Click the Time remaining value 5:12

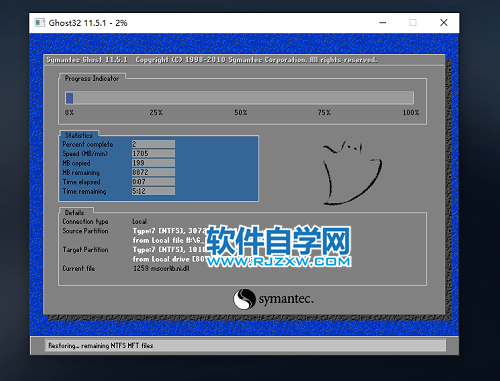pos(153,191)
